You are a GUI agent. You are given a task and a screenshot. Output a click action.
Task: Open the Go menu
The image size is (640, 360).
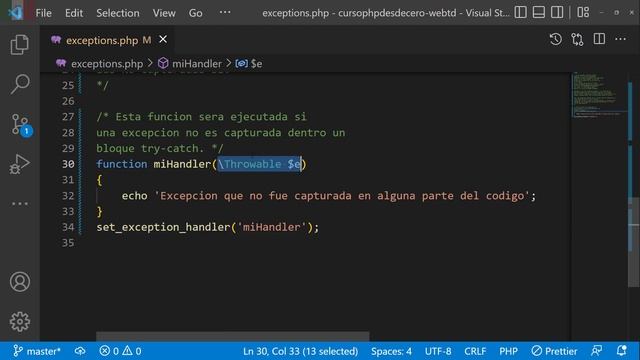click(196, 13)
